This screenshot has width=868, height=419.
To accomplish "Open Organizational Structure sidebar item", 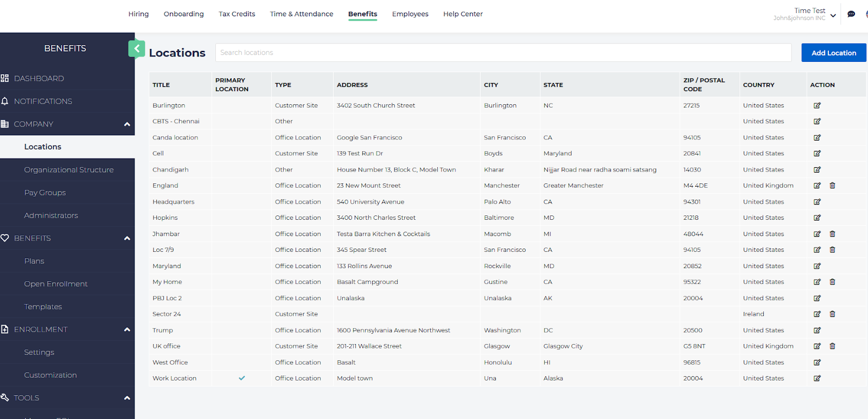I will coord(69,170).
